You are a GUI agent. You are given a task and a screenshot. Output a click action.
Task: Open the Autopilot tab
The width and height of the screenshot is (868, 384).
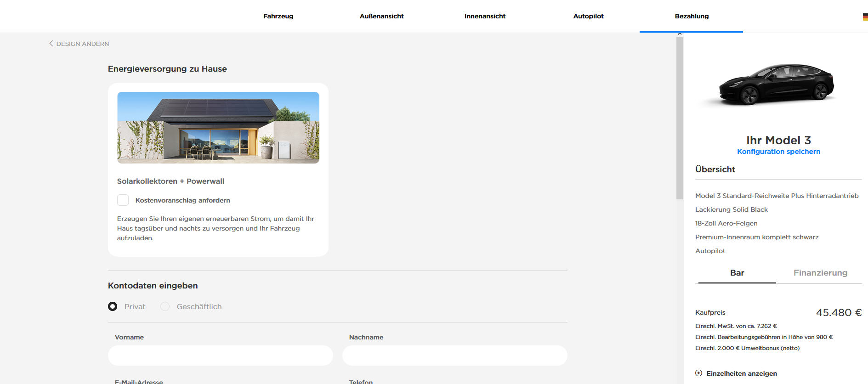click(588, 16)
